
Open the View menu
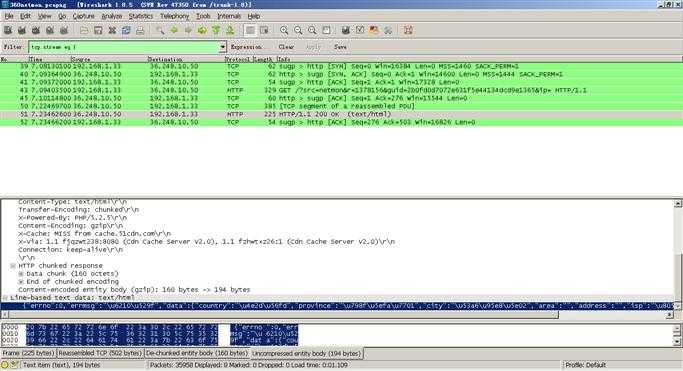coord(44,16)
